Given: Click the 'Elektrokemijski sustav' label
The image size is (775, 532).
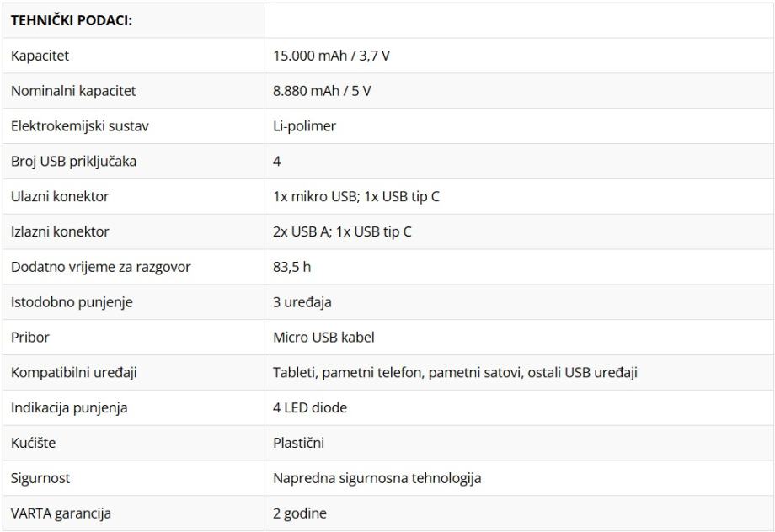Looking at the screenshot, I should point(80,126).
